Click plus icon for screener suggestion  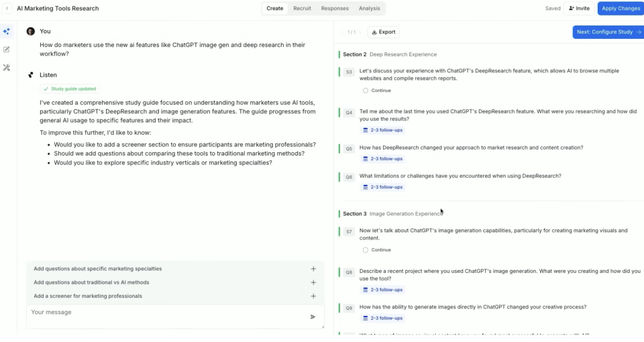tap(313, 296)
